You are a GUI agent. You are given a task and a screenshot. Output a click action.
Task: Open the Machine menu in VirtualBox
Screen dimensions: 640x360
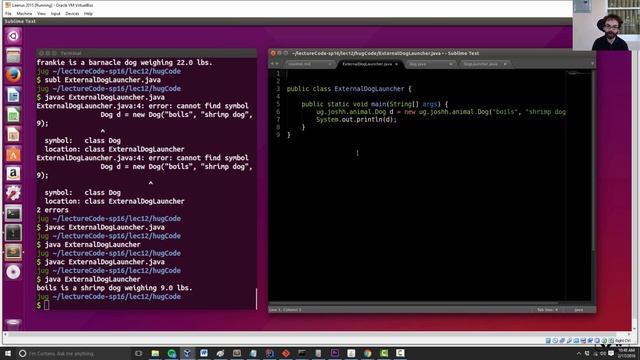[24, 13]
